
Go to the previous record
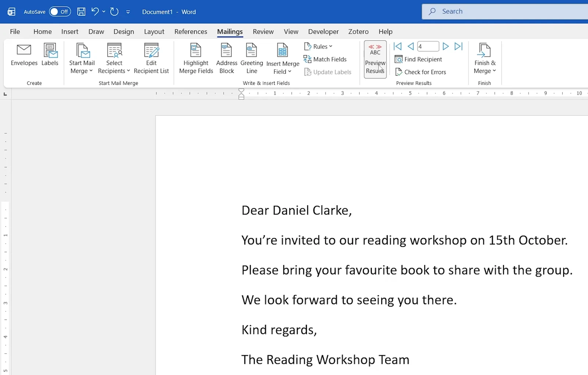[x=410, y=46]
